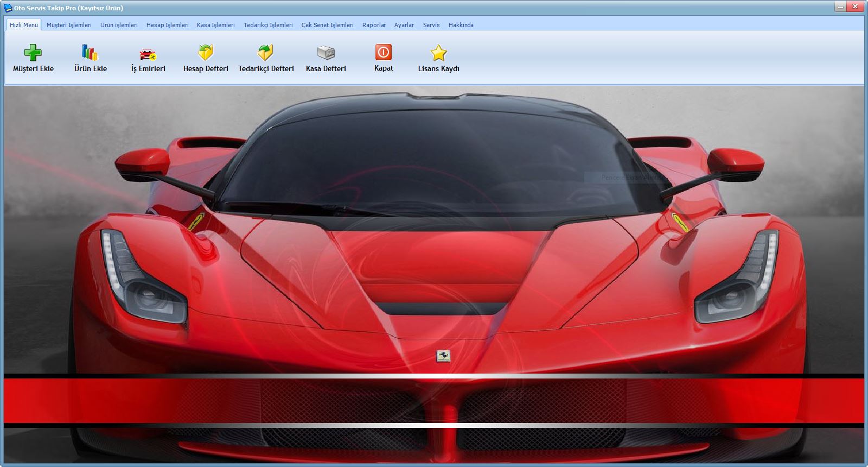Open Ürün Ekle from the quick toolbar
868x467 pixels.
pyautogui.click(x=90, y=53)
